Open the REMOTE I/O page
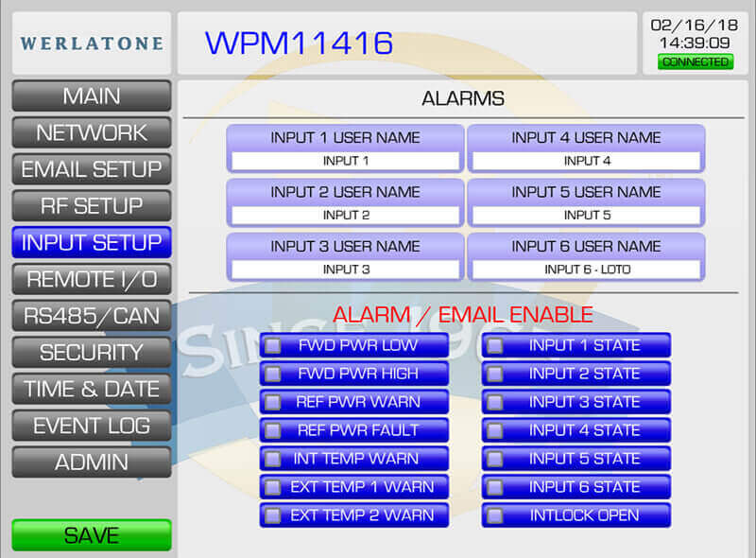 click(x=92, y=279)
